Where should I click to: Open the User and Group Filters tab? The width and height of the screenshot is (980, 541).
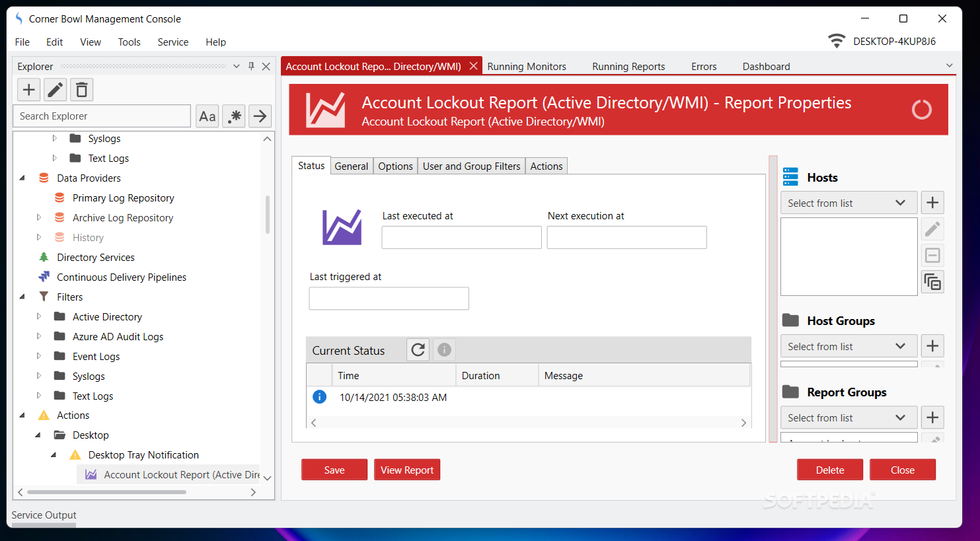(x=472, y=166)
